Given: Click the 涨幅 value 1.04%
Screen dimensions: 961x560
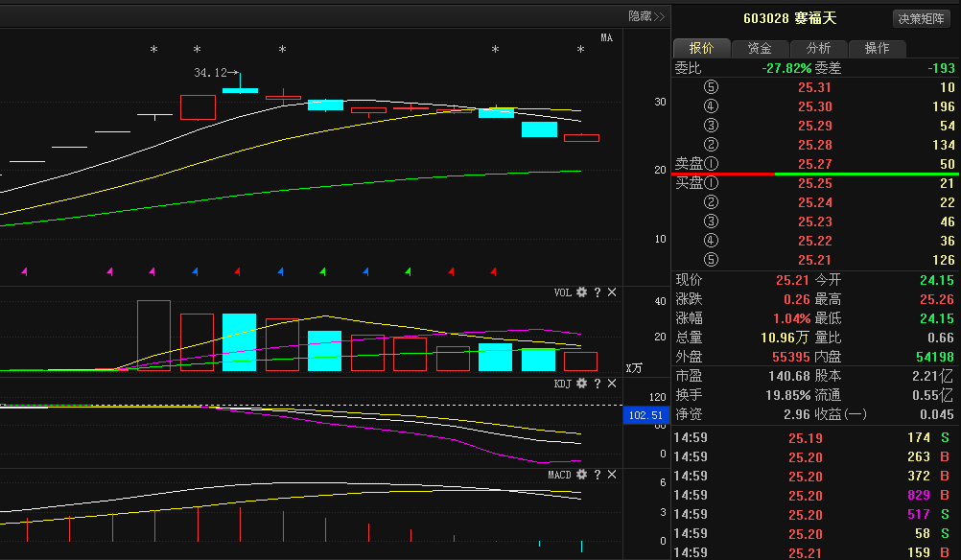Looking at the screenshot, I should 791,318.
